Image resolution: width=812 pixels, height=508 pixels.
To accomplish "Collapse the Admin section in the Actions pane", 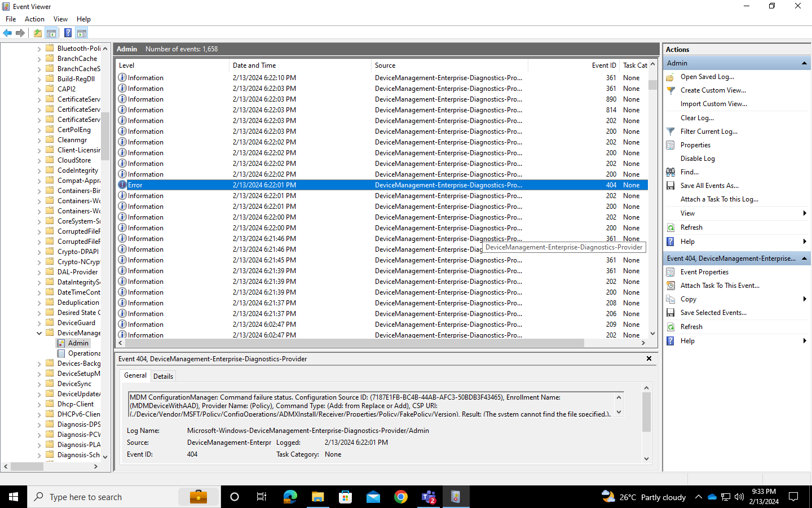I will click(805, 63).
